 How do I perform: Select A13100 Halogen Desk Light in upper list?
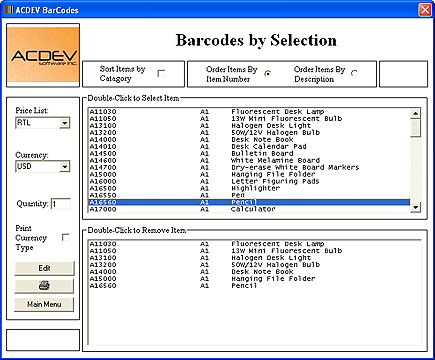tap(249, 126)
